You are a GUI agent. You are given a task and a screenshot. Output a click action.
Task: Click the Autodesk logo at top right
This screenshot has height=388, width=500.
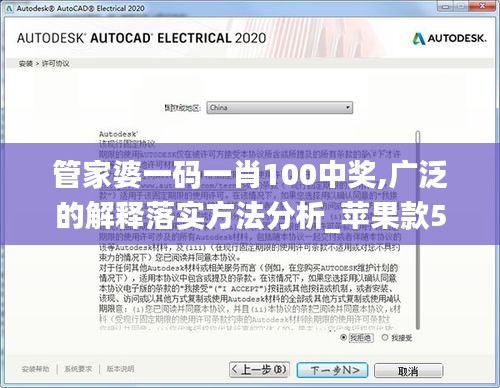coord(449,39)
